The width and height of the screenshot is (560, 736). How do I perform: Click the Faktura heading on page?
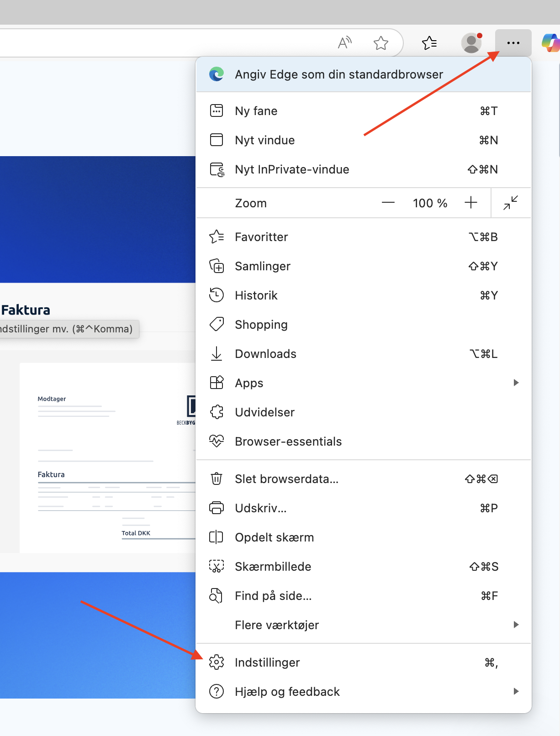(x=26, y=310)
